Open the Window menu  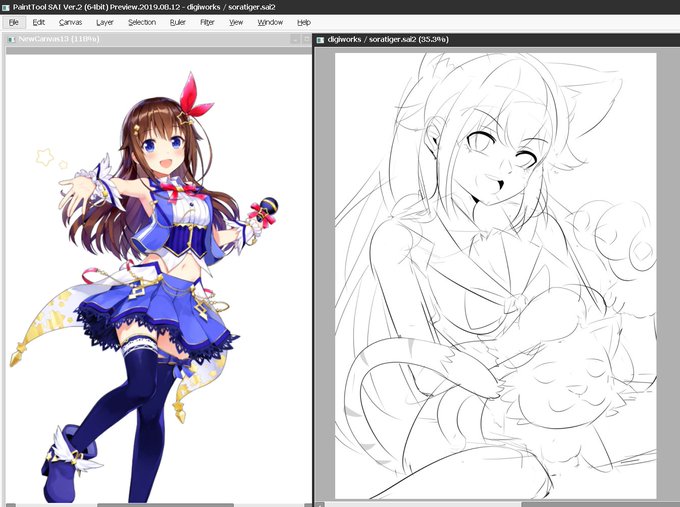tap(270, 22)
